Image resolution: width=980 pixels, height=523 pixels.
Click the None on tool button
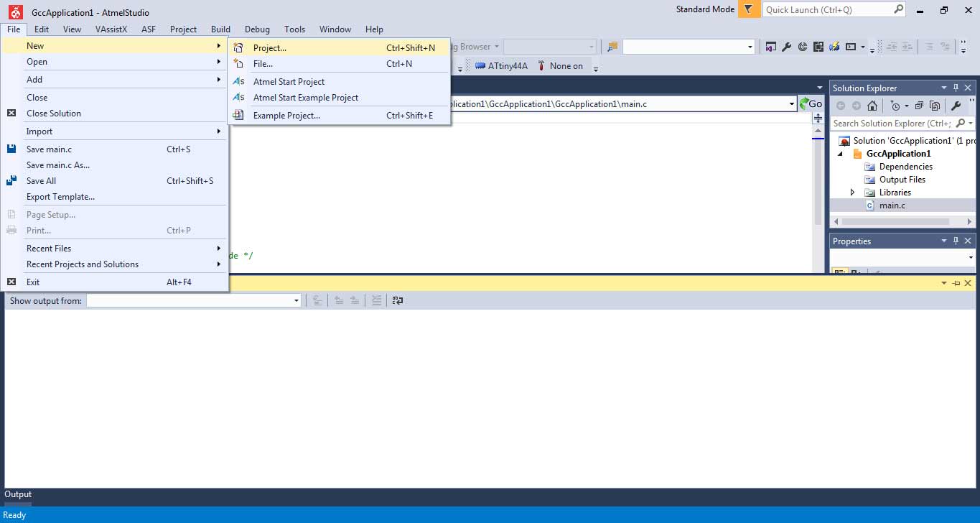pyautogui.click(x=561, y=65)
